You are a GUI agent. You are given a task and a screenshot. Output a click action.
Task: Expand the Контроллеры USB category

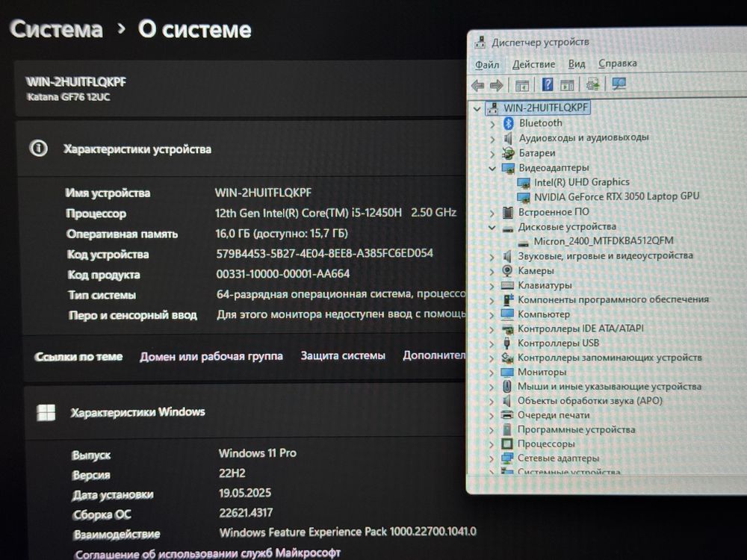click(492, 343)
